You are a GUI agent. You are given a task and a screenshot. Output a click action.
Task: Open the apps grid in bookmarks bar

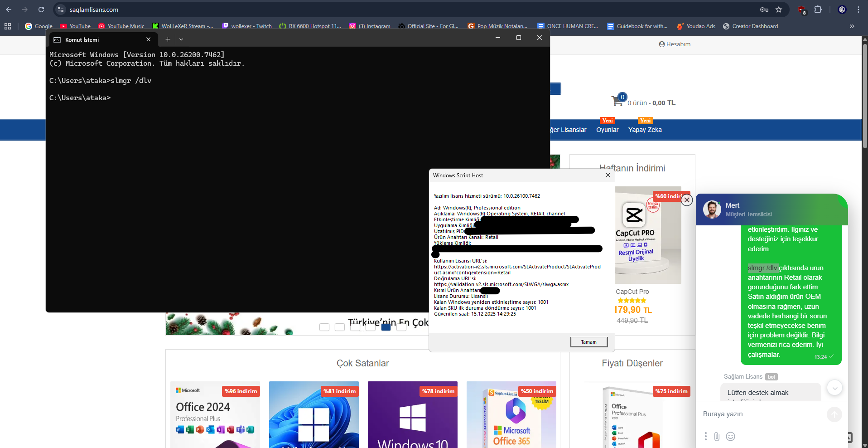click(x=8, y=26)
